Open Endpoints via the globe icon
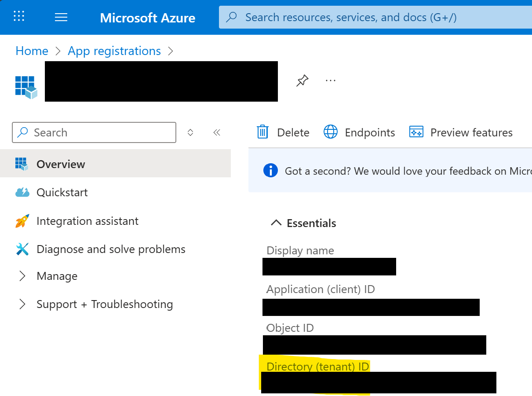Image resolution: width=532 pixels, height=396 pixels. coord(330,132)
